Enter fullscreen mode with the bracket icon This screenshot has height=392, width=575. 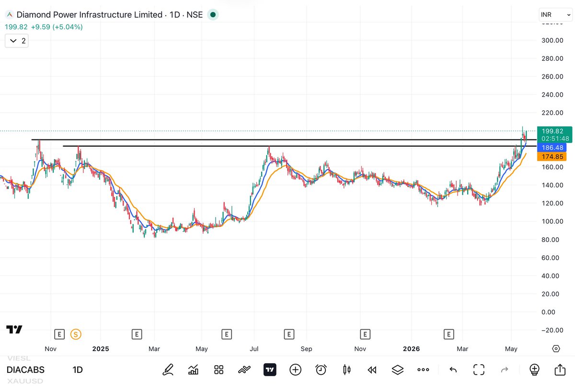[478, 369]
